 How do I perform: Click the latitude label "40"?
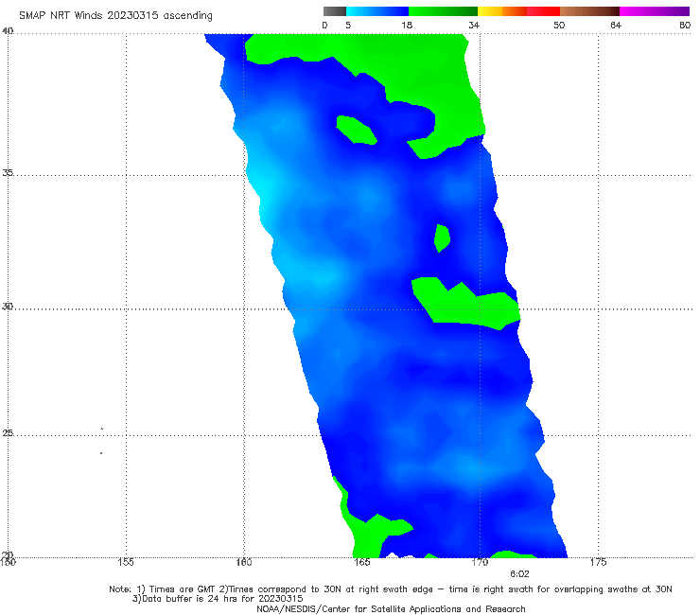(8, 31)
